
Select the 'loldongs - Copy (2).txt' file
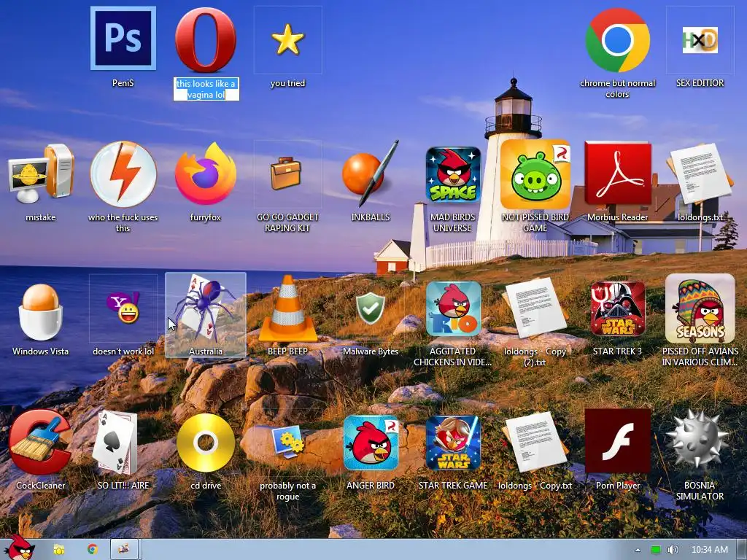pos(535,308)
